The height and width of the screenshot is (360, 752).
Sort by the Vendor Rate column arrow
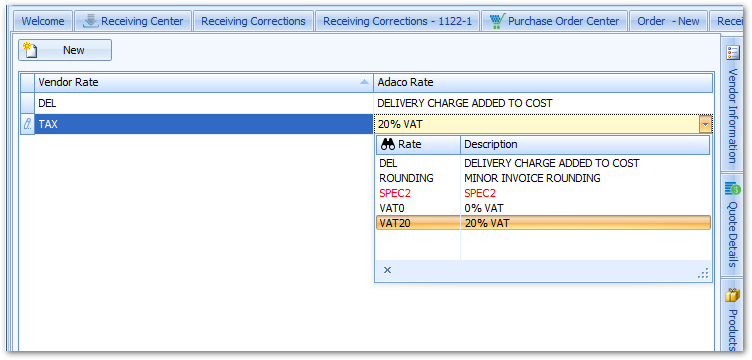(x=364, y=82)
